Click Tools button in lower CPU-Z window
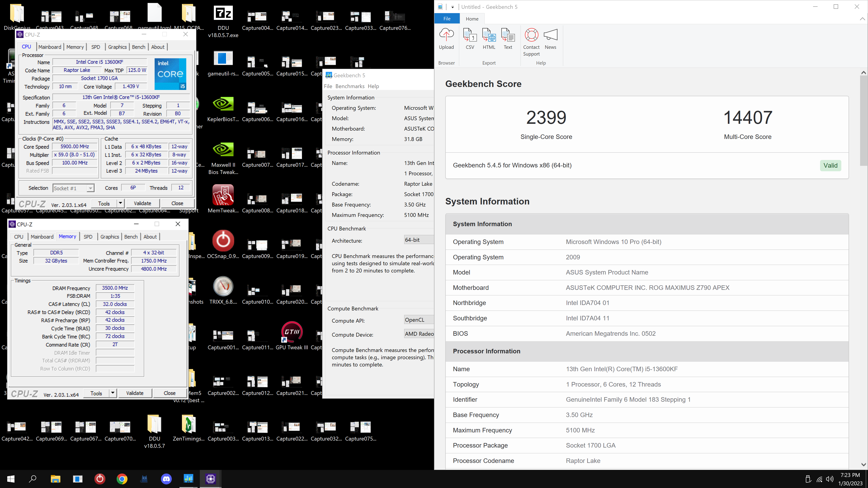The image size is (868, 488). coord(96,393)
